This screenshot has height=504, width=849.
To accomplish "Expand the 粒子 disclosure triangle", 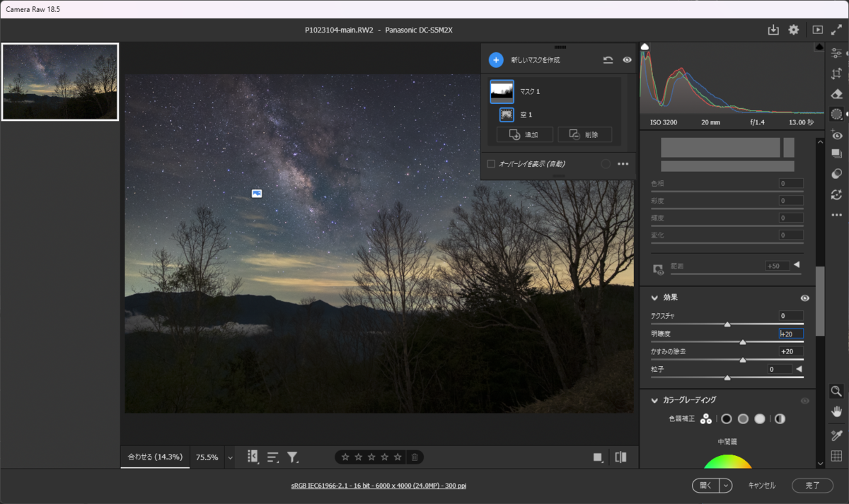I will click(x=799, y=369).
